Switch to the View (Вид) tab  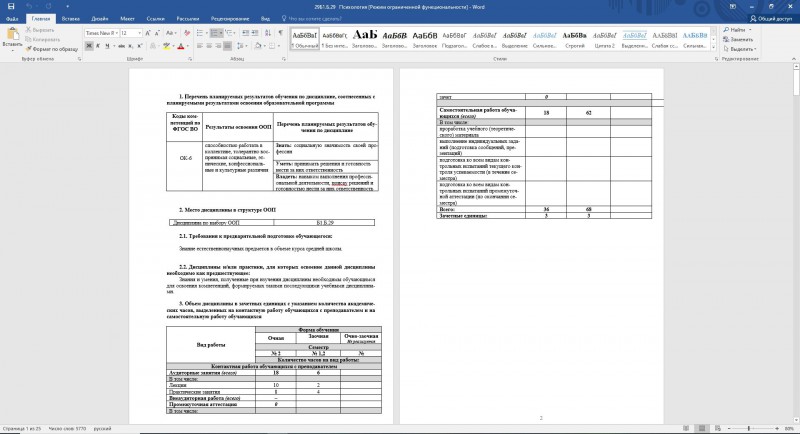pyautogui.click(x=265, y=18)
